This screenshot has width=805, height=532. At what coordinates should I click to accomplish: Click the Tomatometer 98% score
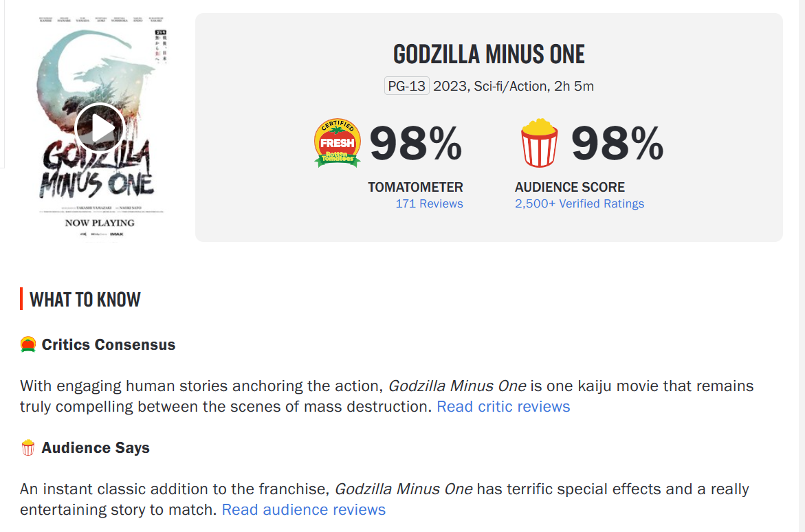[x=416, y=144]
